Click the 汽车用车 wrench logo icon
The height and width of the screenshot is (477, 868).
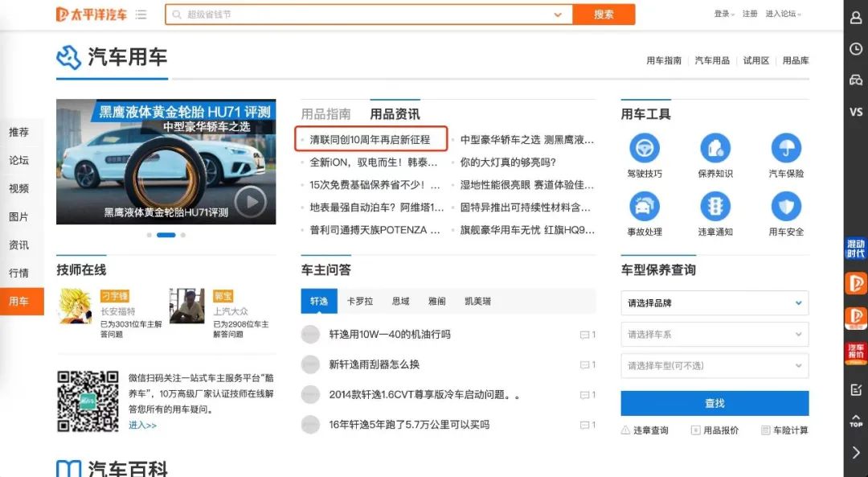click(68, 57)
